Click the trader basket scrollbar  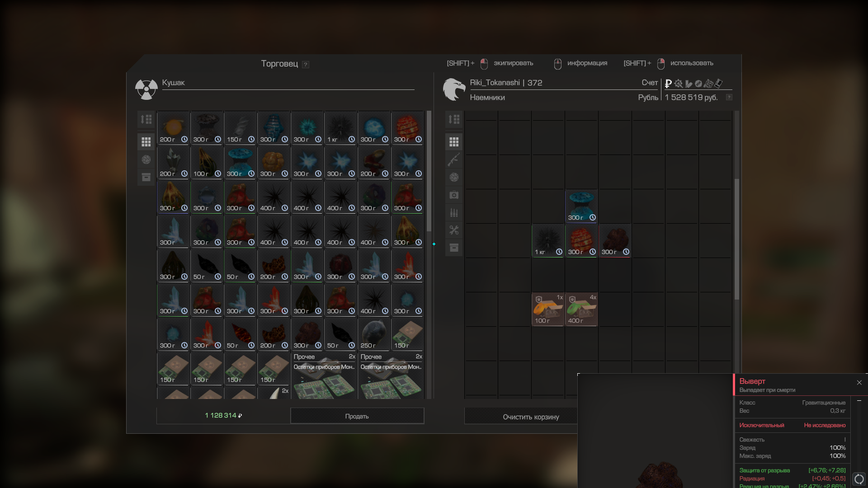tap(429, 172)
